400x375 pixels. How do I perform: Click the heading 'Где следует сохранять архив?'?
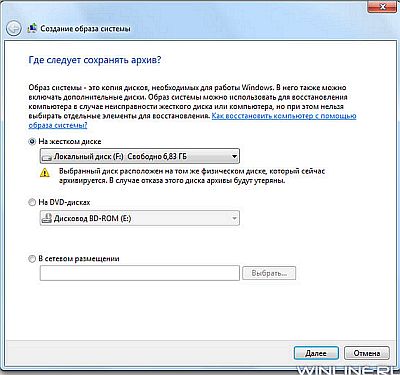click(95, 60)
